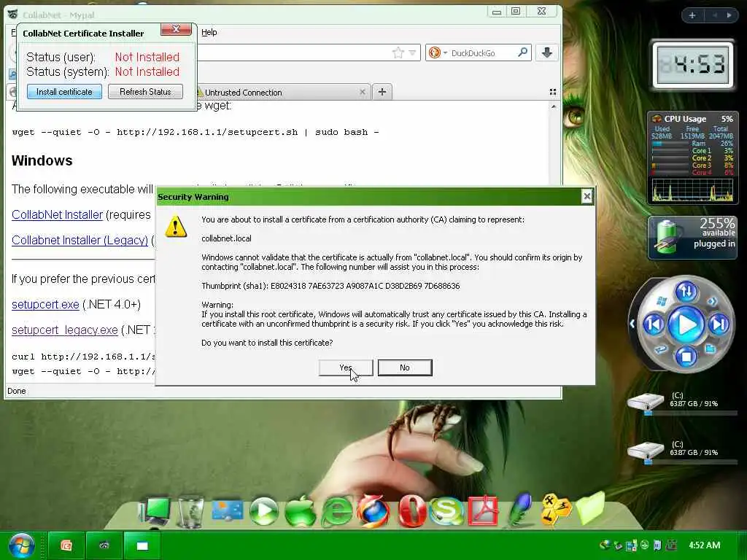Click No in the Security Warning dialog

(405, 367)
